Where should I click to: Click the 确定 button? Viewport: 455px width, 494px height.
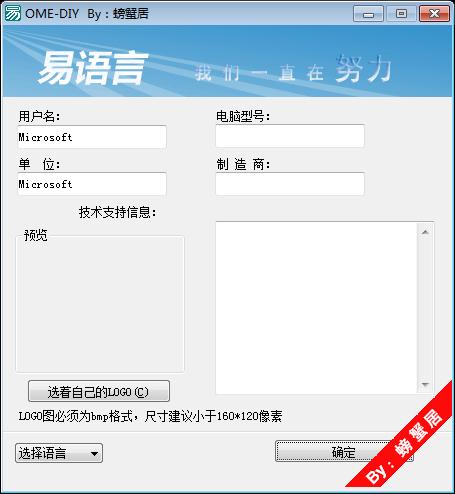(x=344, y=452)
